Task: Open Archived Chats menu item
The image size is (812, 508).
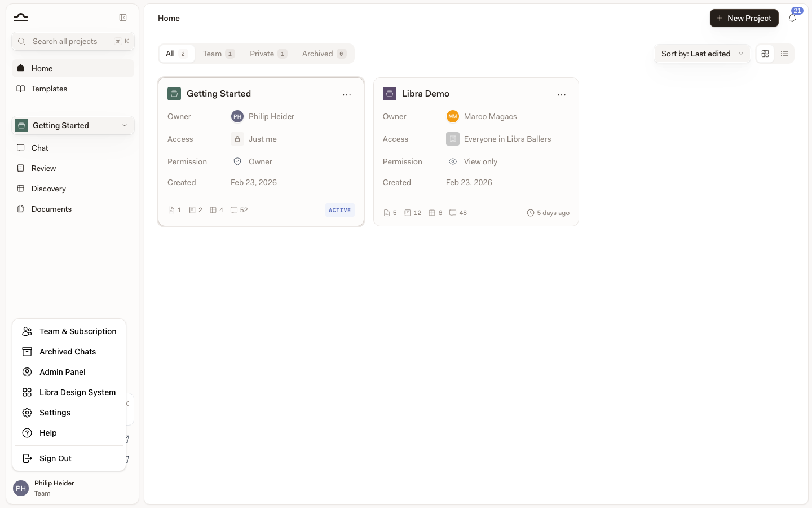Action: point(69,352)
